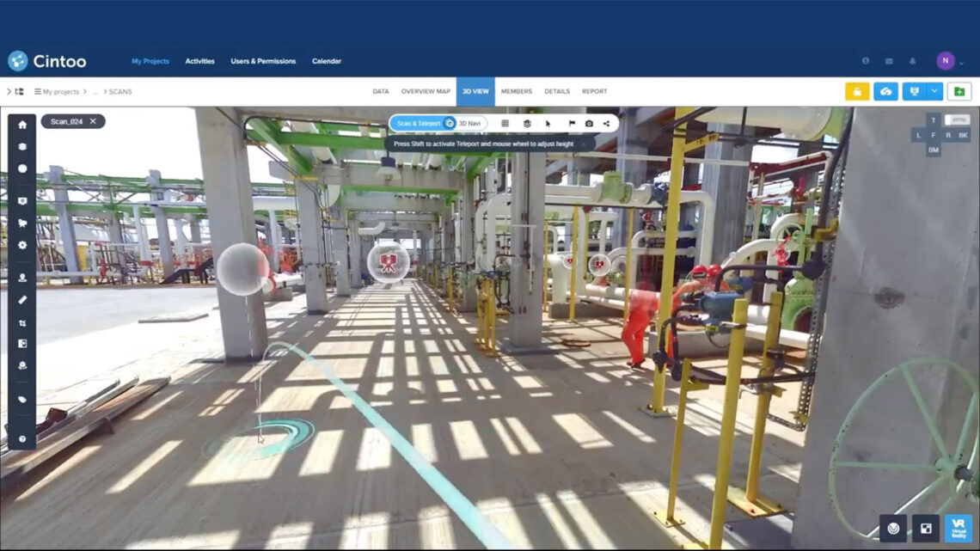Click the Left (L) view cube face
The width and height of the screenshot is (980, 551).
918,135
